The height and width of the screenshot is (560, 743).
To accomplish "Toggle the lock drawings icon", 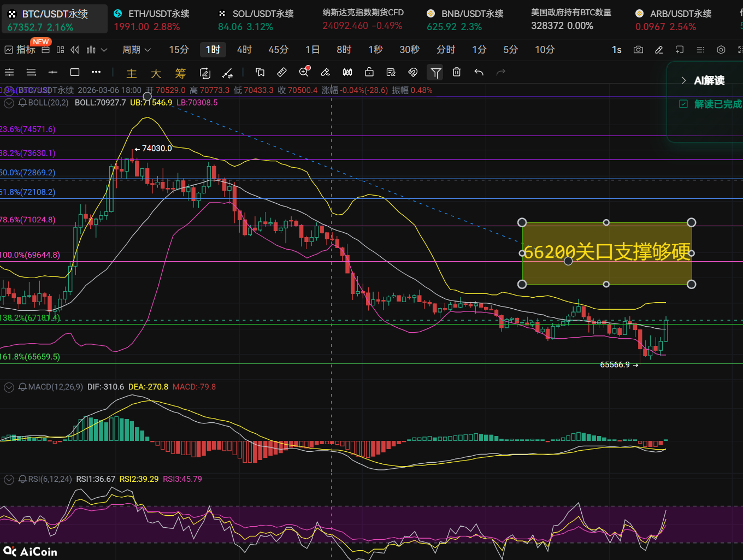I will click(x=369, y=72).
